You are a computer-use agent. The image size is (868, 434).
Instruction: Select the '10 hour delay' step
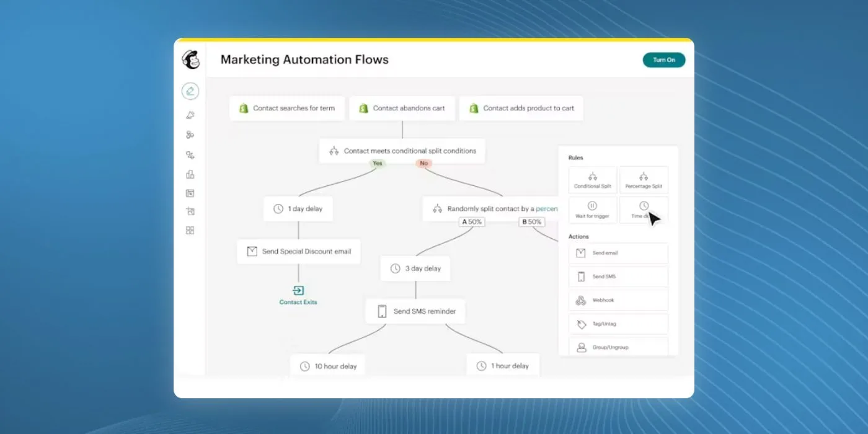click(327, 366)
